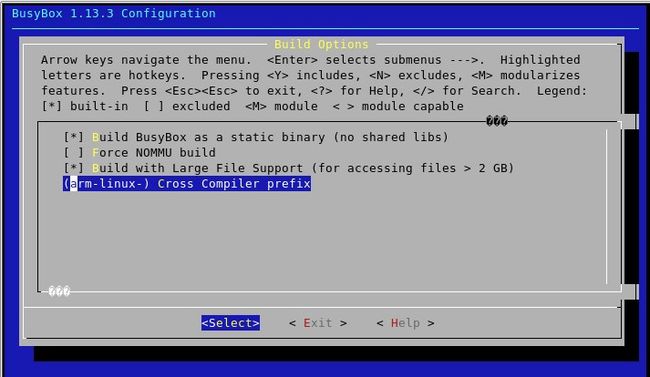Image resolution: width=650 pixels, height=377 pixels.
Task: Toggle the Large File Support checkbox
Action: 74,168
